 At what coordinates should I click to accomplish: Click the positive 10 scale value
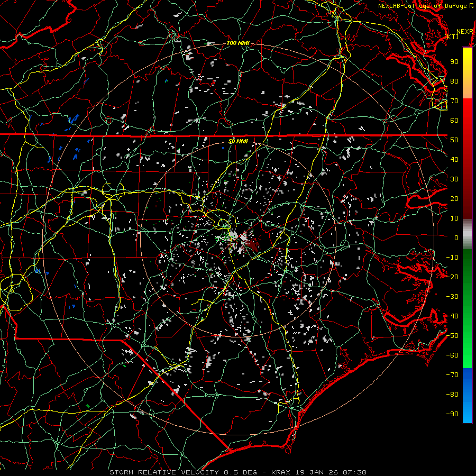click(454, 218)
